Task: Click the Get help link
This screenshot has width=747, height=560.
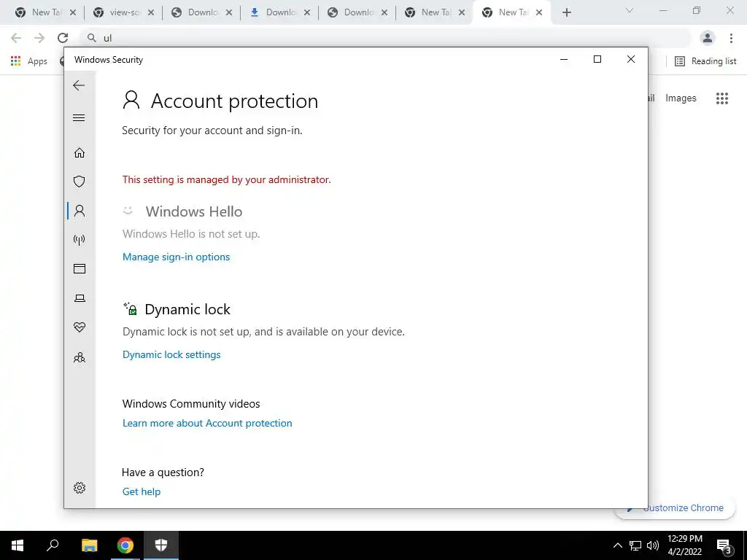Action: pos(142,491)
